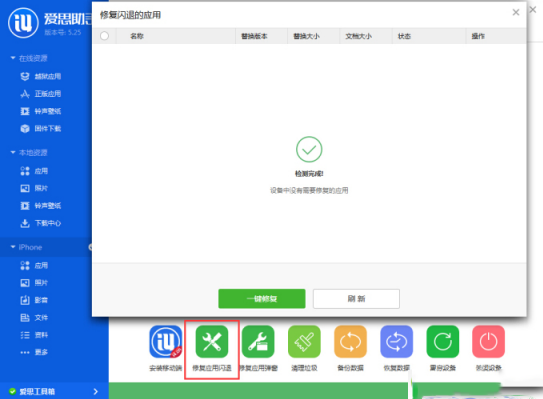This screenshot has height=399, width=543.
Task: Open 正版应用 in the sidebar
Action: [41, 94]
